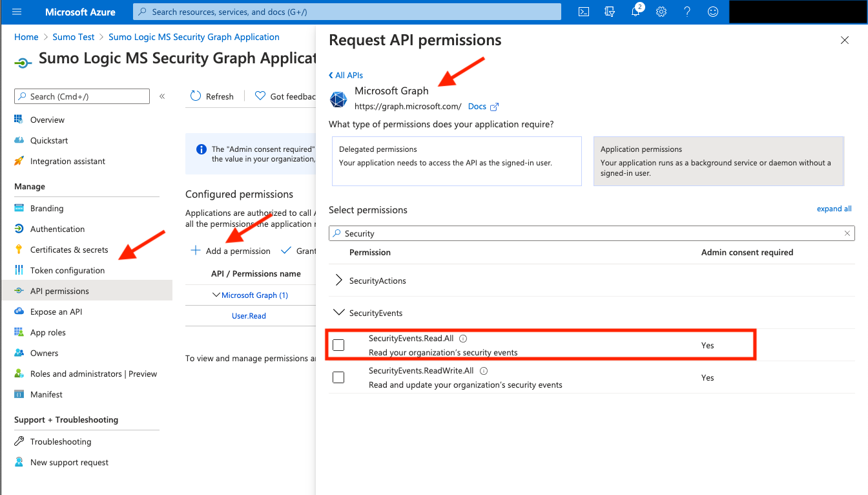Open the Azure portal hamburger menu
Image resolution: width=868 pixels, height=495 pixels.
[16, 11]
